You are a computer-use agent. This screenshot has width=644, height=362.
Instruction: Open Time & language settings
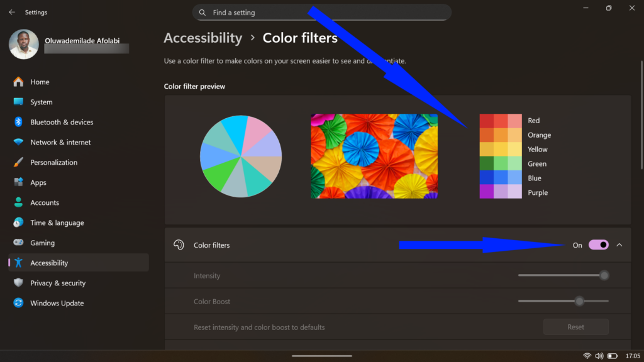point(18,222)
